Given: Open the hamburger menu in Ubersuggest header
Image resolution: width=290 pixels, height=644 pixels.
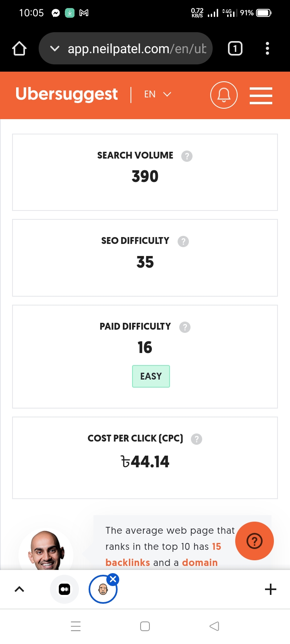Looking at the screenshot, I should tap(261, 96).
